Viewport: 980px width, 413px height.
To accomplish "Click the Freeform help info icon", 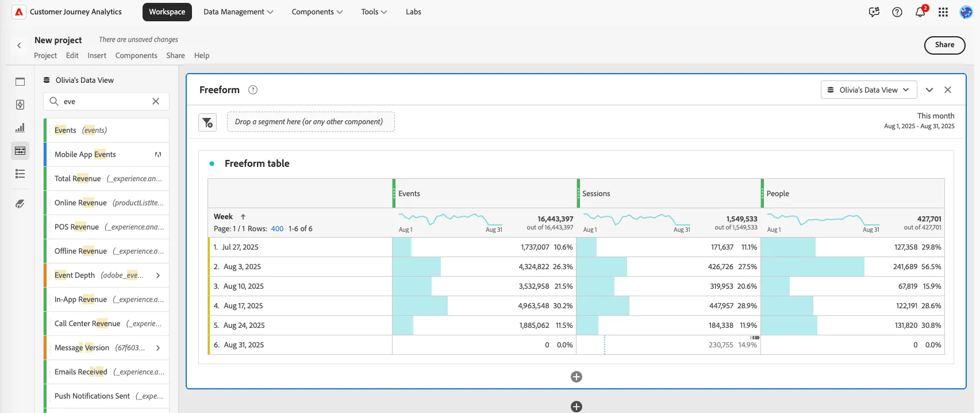I will click(253, 90).
